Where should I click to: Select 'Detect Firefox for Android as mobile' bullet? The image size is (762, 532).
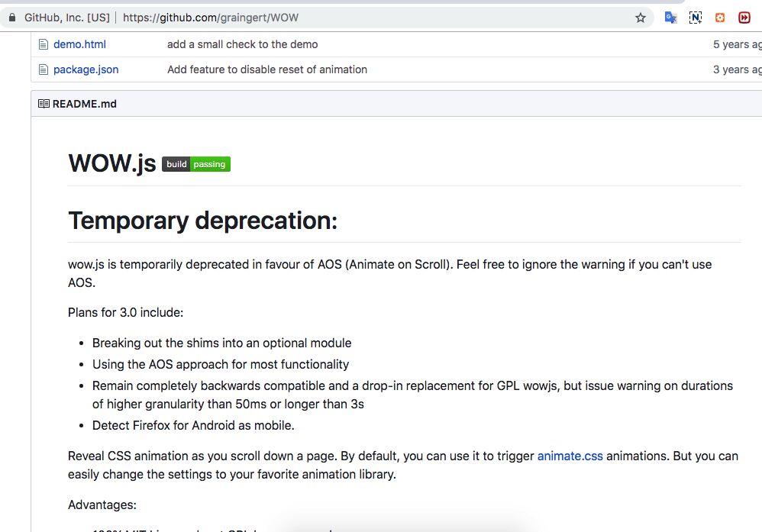tap(193, 426)
